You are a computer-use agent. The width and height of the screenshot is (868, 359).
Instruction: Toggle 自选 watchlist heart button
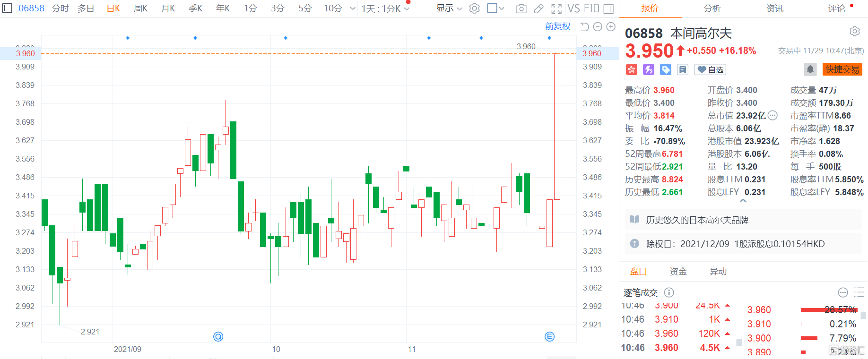click(x=710, y=69)
